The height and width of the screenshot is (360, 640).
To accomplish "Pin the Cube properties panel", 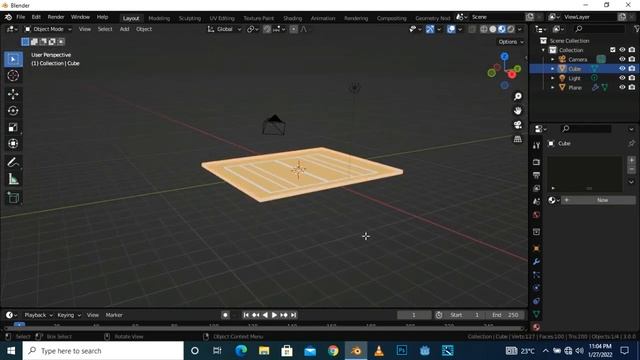I will [x=631, y=143].
